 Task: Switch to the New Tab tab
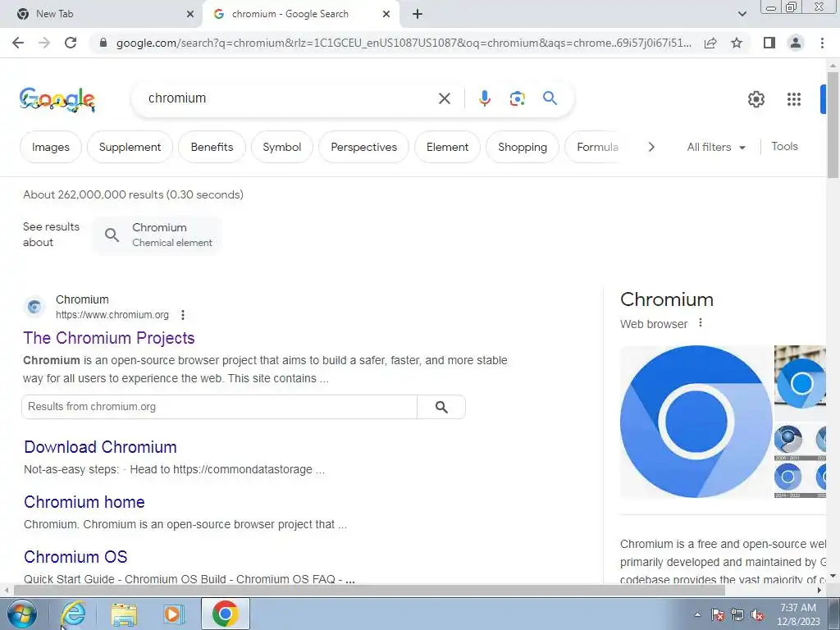pos(102,14)
